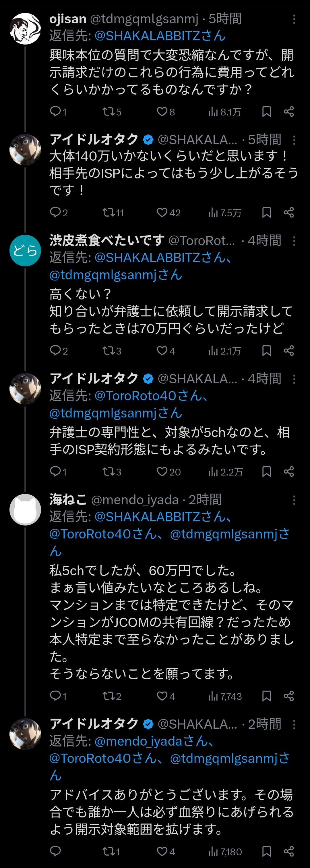Open 渋皮煮食べたいです profile avatar

point(25,250)
